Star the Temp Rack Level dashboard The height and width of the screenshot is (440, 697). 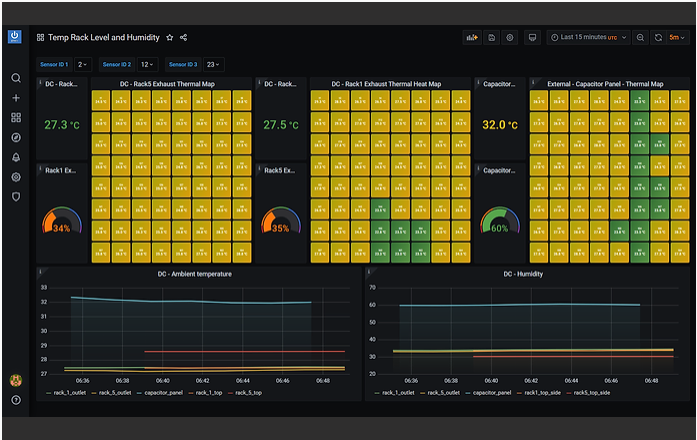coord(169,38)
